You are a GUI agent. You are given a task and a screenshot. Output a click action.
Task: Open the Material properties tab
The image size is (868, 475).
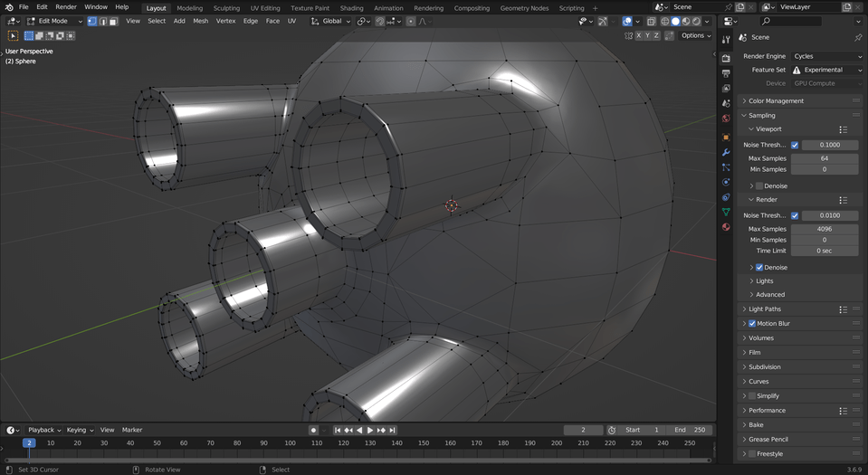point(726,227)
